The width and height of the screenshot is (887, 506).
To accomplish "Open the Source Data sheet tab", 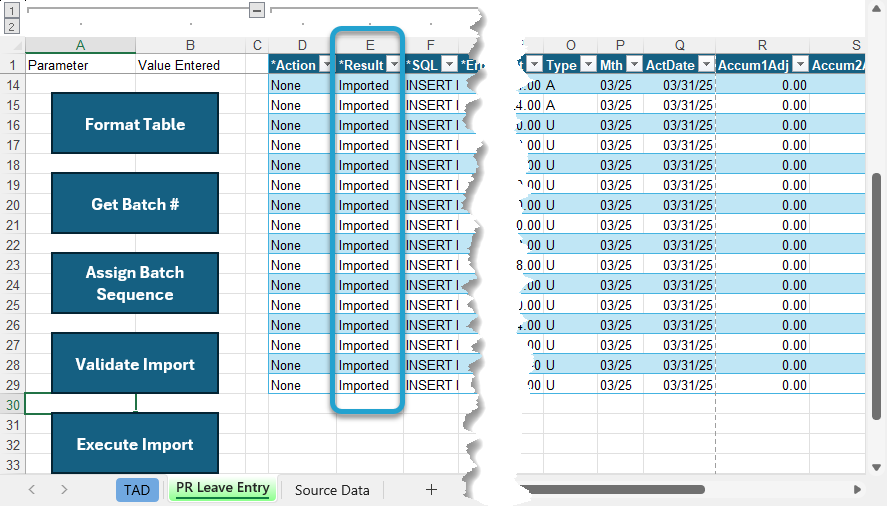I will (x=332, y=490).
